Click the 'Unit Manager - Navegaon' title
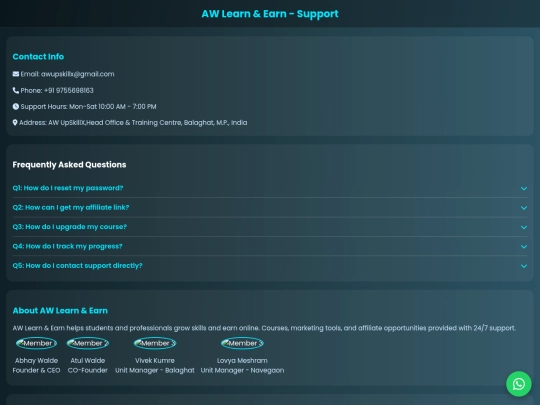540x405 pixels. tap(242, 370)
